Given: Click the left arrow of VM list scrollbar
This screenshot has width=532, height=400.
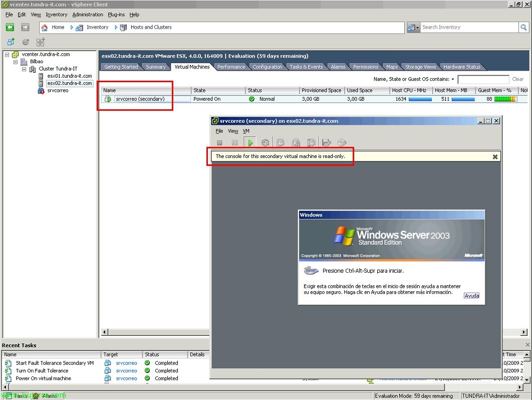Looking at the screenshot, I should coord(105,332).
